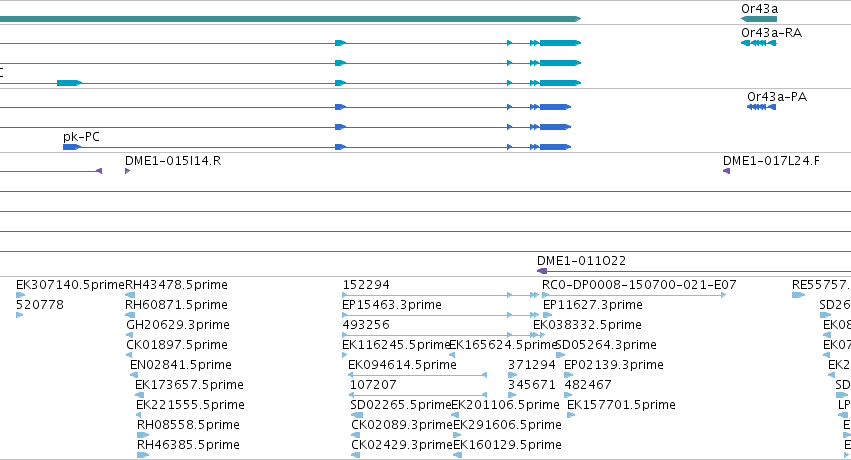Open the pk-PC label
The image size is (851, 460).
(x=81, y=137)
